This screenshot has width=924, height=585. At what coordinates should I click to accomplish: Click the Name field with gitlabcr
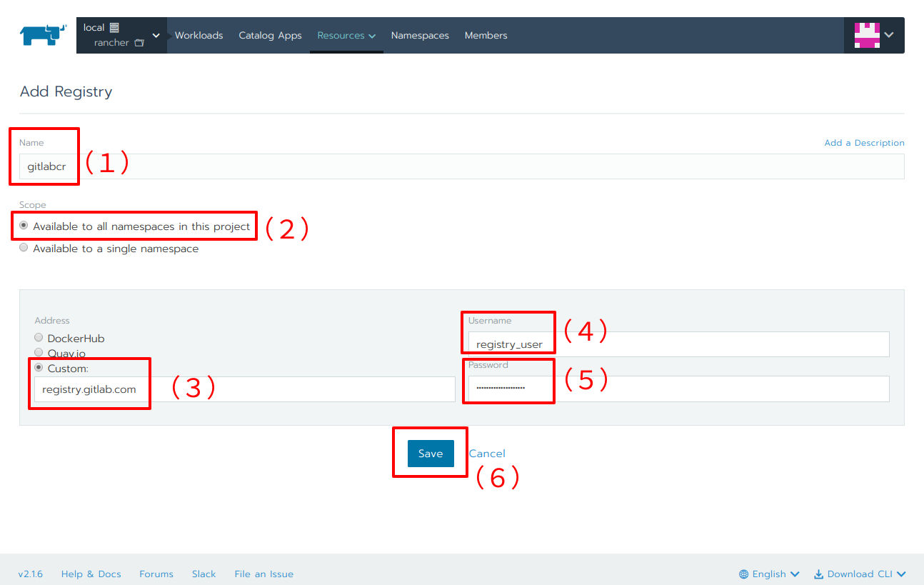coord(461,166)
